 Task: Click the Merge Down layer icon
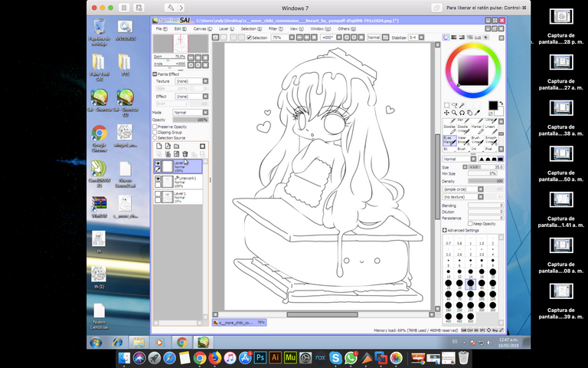tap(168, 154)
